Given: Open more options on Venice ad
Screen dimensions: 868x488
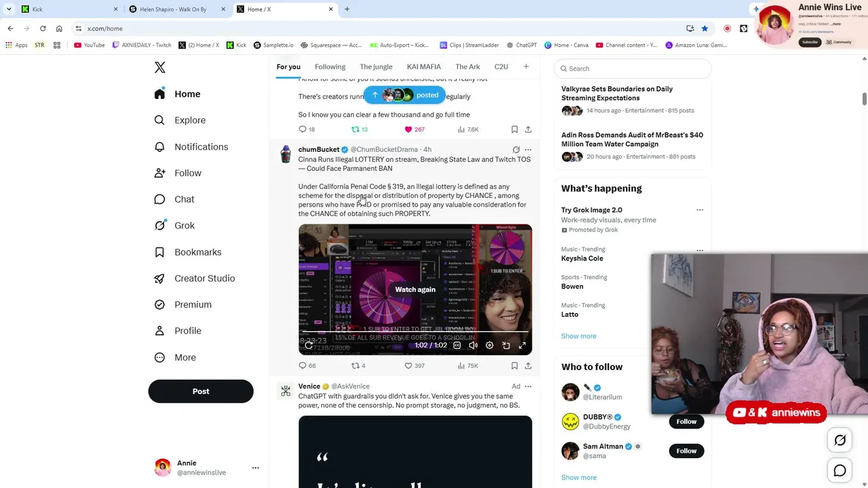Looking at the screenshot, I should point(528,386).
